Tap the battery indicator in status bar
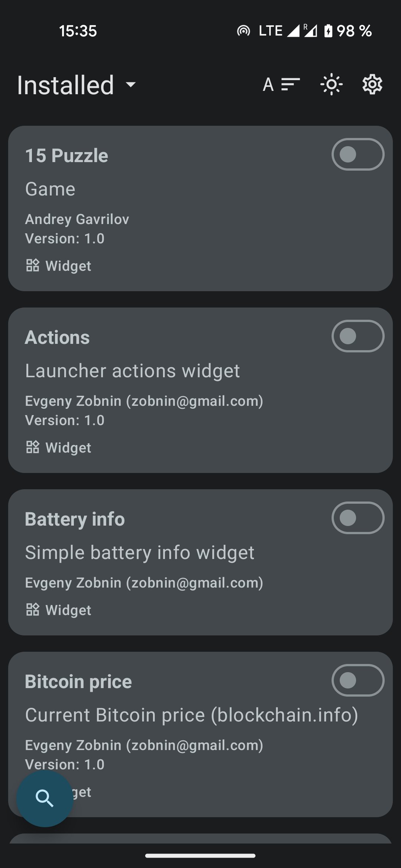This screenshot has width=401, height=868. pyautogui.click(x=328, y=31)
